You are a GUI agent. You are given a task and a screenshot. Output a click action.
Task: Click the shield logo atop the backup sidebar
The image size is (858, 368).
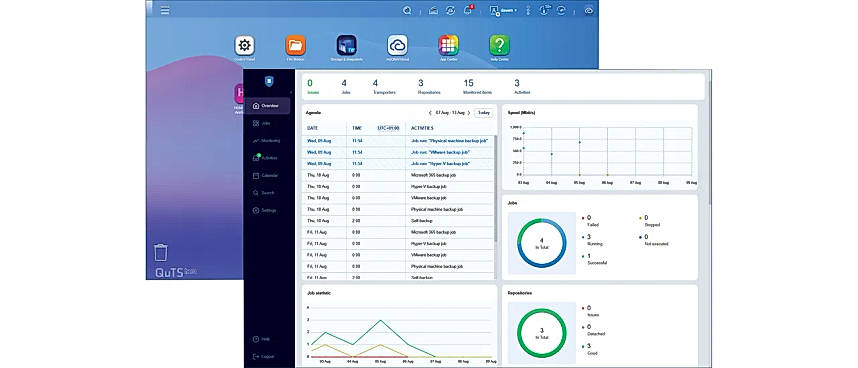[x=269, y=81]
